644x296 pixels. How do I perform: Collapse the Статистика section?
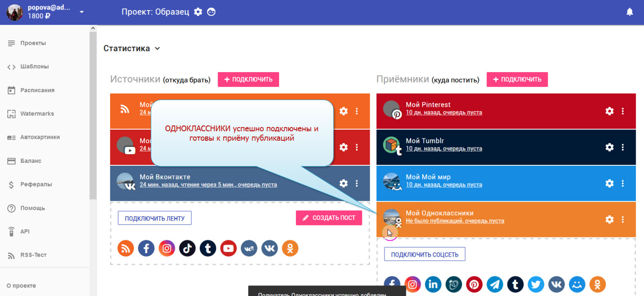[x=157, y=49]
